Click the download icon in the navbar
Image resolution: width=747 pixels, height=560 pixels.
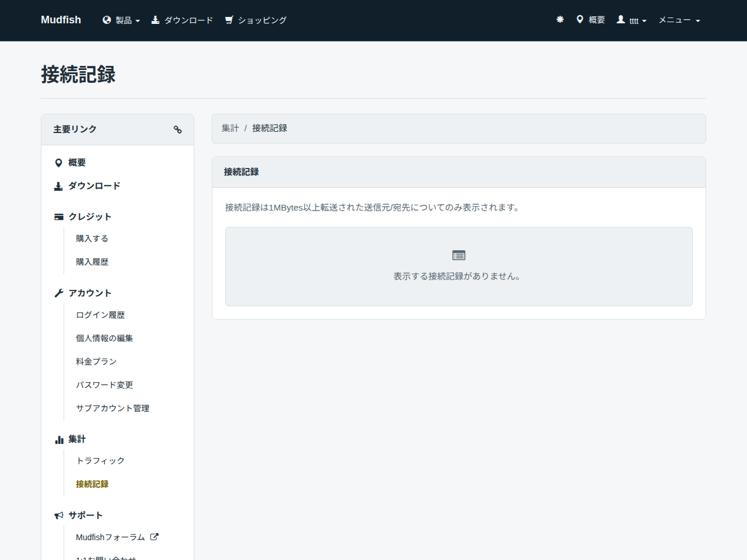pyautogui.click(x=155, y=20)
